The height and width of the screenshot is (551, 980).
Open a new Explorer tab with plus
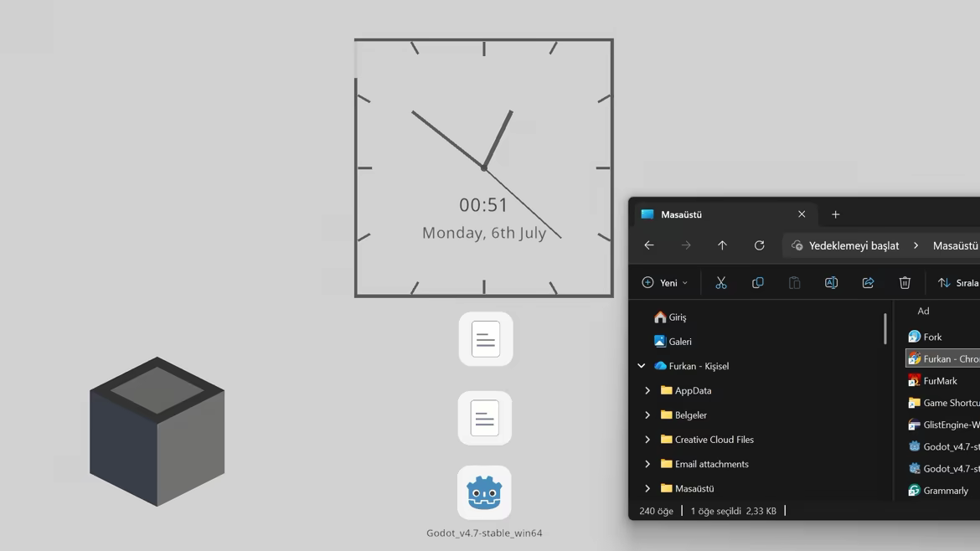point(836,214)
